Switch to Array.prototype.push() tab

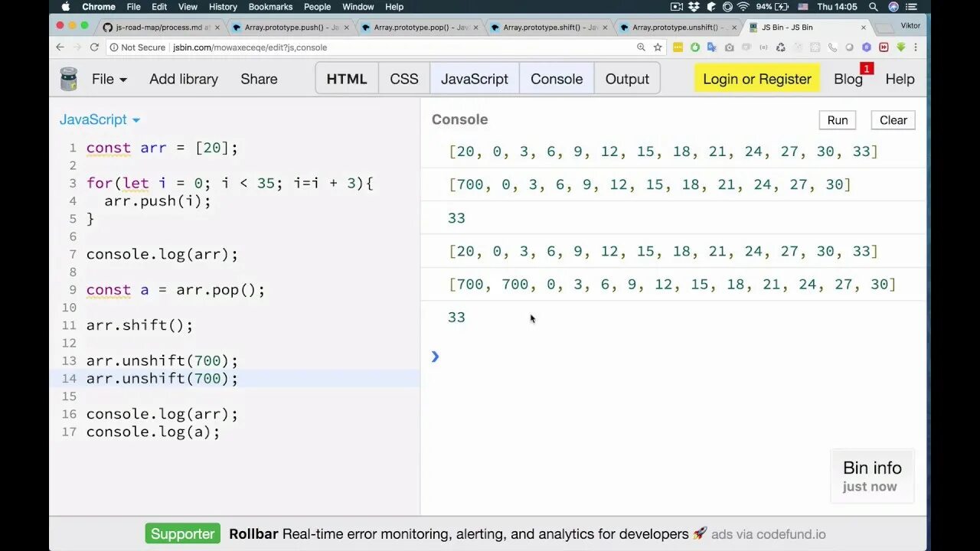[290, 27]
